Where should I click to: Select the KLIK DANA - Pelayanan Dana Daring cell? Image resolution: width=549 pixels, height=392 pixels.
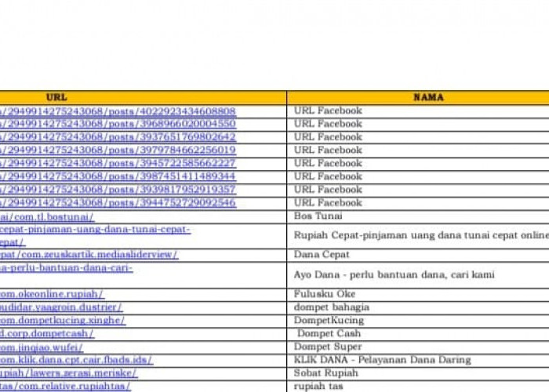point(418,360)
